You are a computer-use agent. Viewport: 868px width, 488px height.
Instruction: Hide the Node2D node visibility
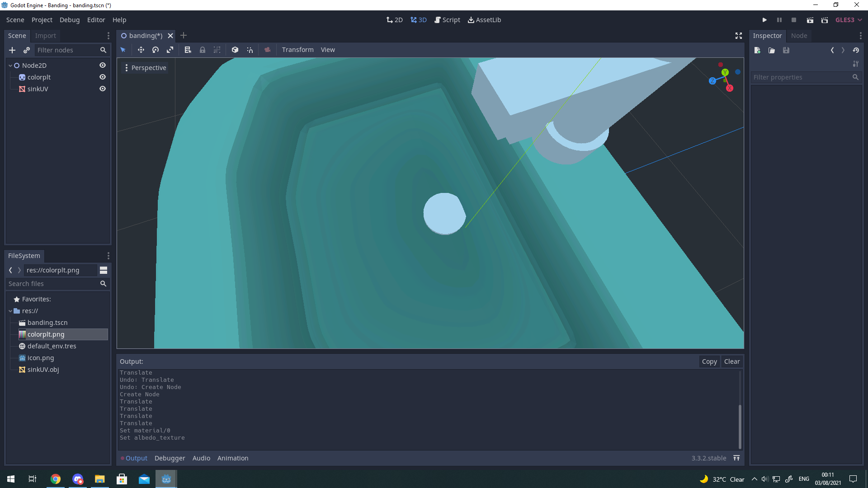(x=103, y=65)
